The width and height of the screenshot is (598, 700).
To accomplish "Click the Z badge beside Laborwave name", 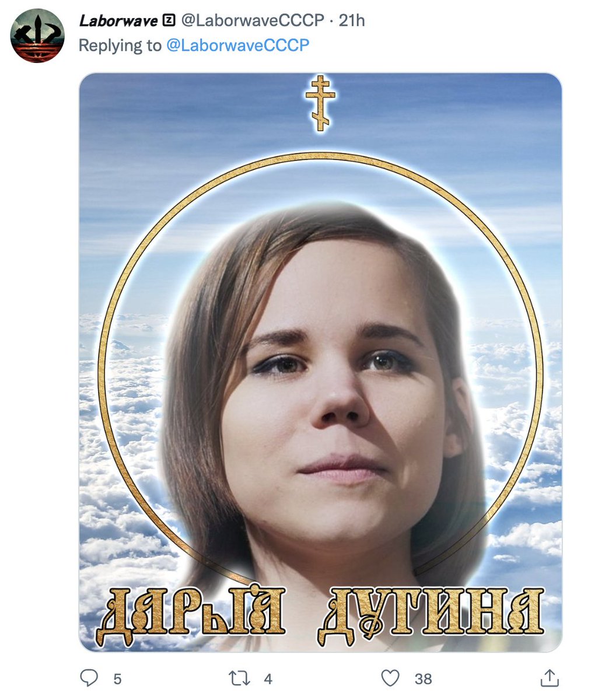I will click(169, 21).
